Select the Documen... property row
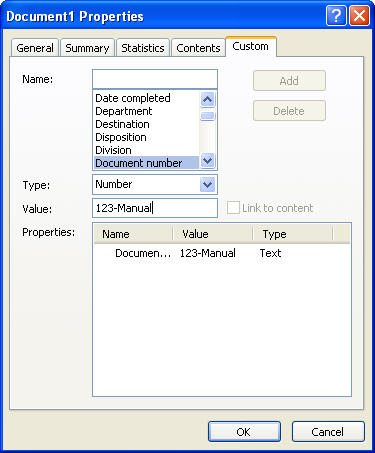Viewport: 375px width, 453px height. 222,253
